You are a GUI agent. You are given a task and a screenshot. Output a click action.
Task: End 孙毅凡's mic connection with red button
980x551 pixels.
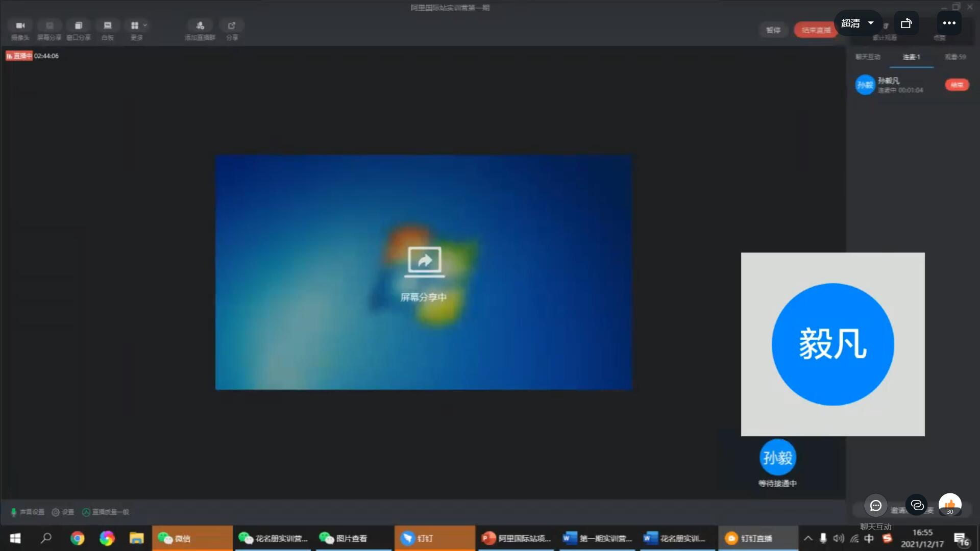point(957,85)
